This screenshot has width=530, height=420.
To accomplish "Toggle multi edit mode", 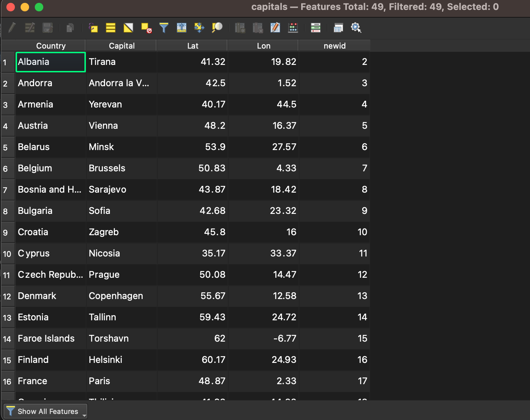I will 30,28.
